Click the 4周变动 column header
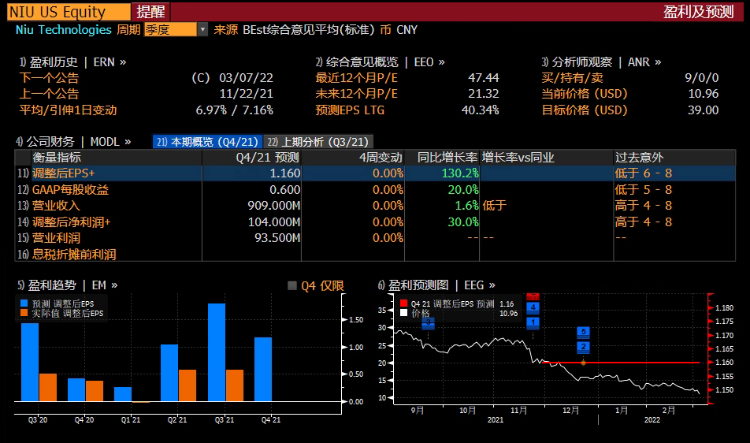The image size is (750, 443). [353, 157]
